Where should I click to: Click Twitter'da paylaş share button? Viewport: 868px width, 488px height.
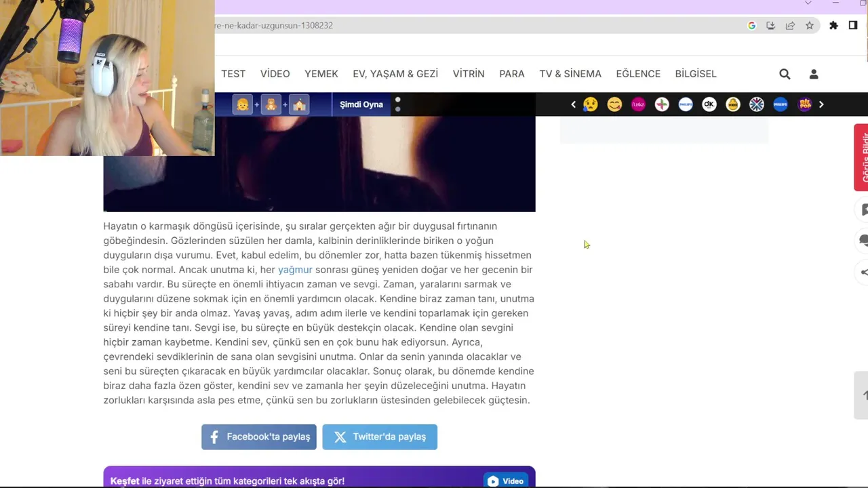[x=380, y=437]
